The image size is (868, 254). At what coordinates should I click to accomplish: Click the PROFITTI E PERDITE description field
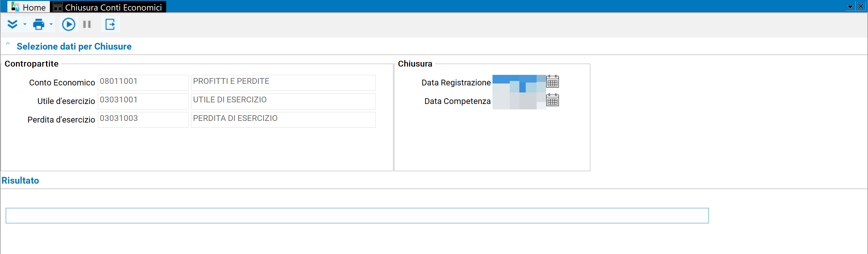pyautogui.click(x=283, y=83)
